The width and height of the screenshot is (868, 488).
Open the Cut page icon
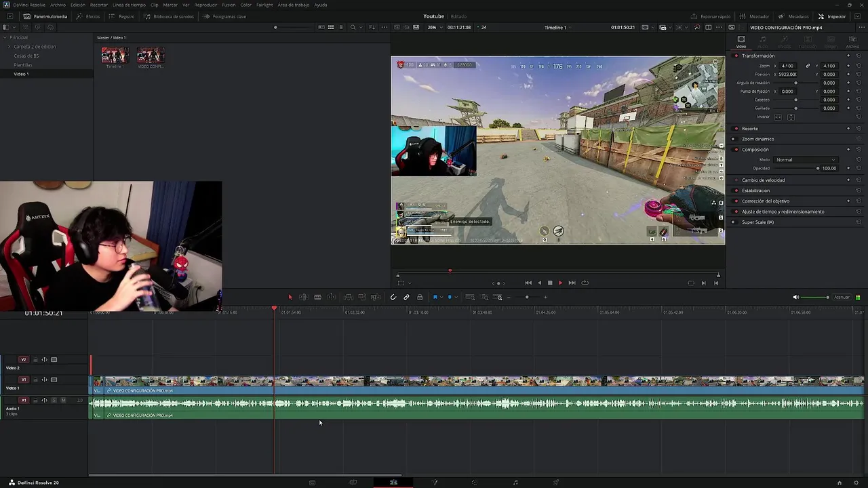click(353, 483)
